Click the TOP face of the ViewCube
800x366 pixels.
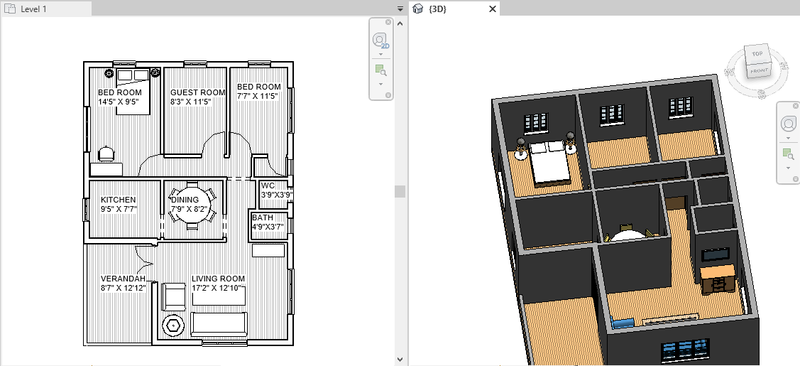[758, 53]
